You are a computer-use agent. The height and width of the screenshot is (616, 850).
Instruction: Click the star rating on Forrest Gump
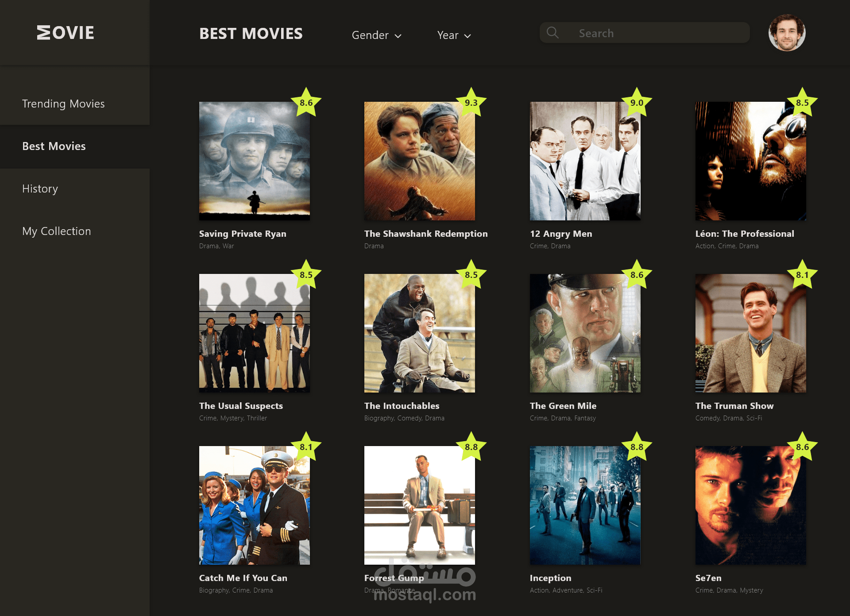coord(471,447)
